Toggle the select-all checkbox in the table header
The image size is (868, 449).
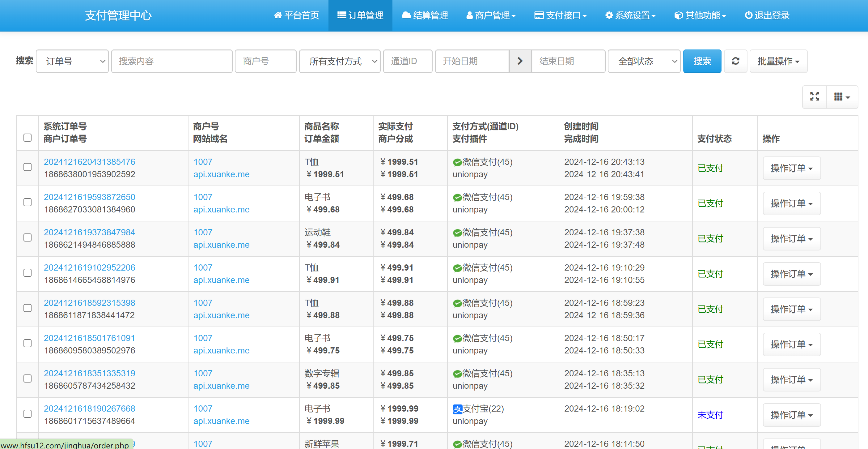pos(28,138)
